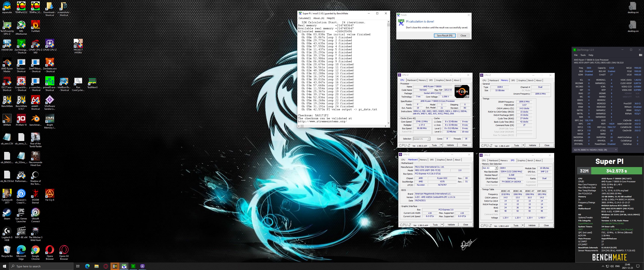Open the Ubisoft Connect desktop icon

[36, 215]
